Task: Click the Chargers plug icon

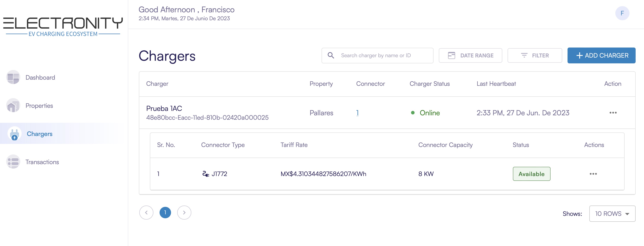Action: tap(14, 134)
